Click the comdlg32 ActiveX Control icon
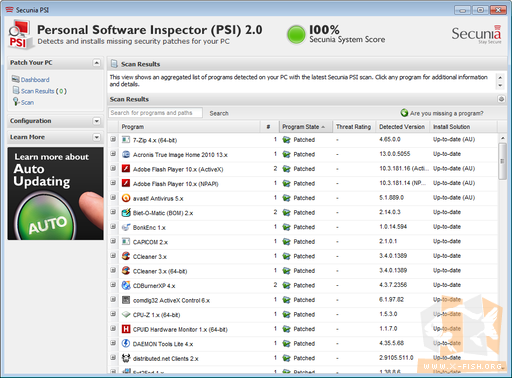This screenshot has width=512, height=378. [x=126, y=300]
